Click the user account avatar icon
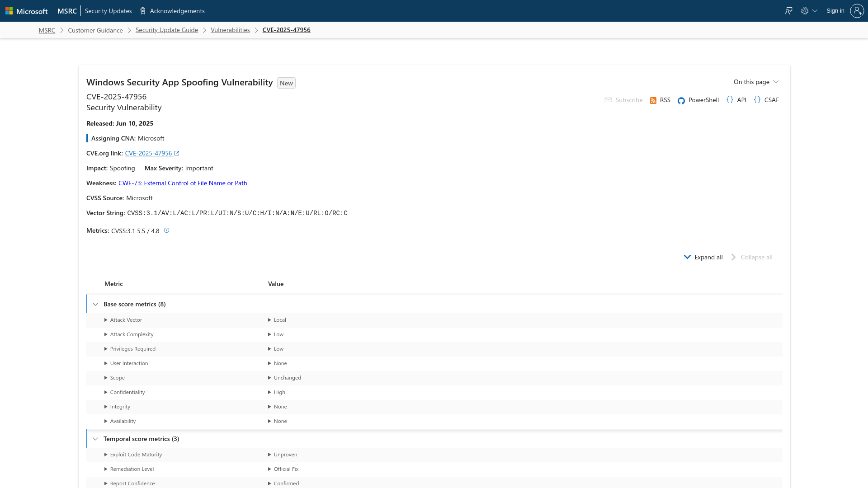 (x=857, y=11)
